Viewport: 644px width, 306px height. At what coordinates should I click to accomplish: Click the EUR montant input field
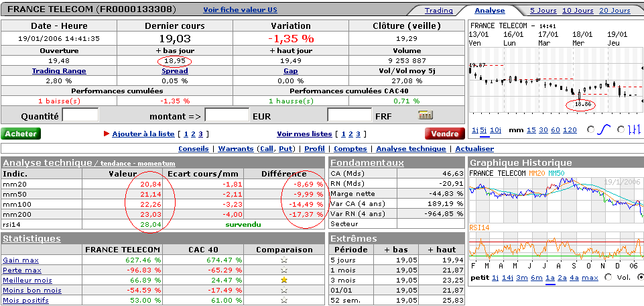coord(227,115)
